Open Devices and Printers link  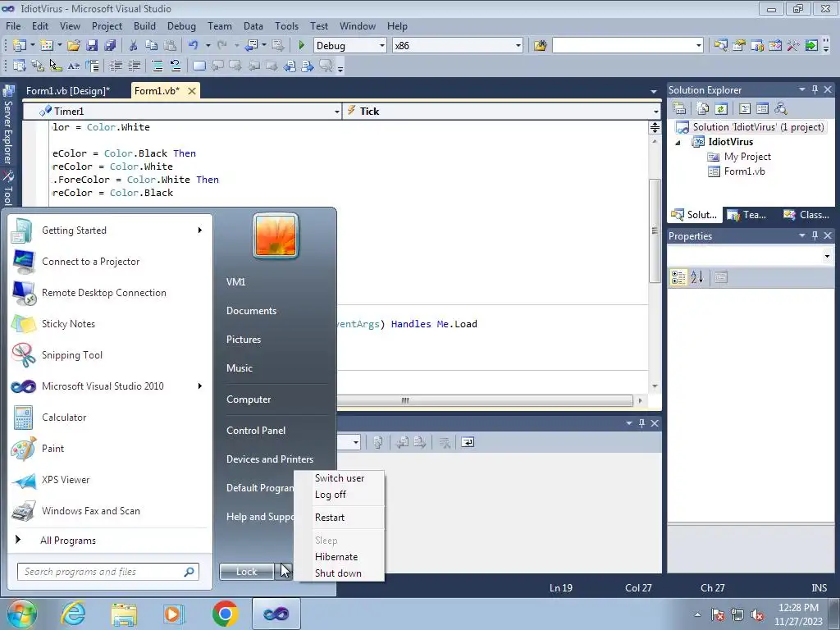point(269,459)
